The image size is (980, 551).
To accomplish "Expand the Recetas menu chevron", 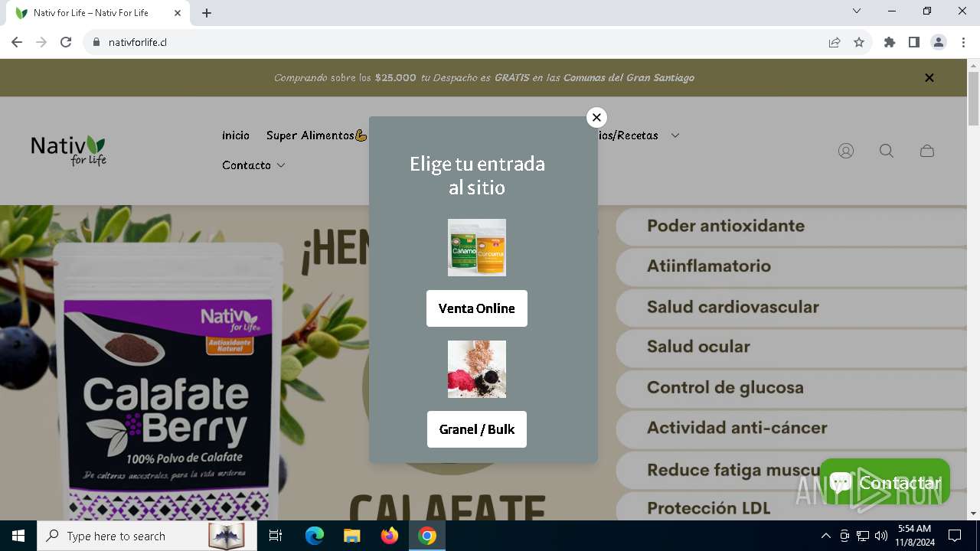I will 675,135.
